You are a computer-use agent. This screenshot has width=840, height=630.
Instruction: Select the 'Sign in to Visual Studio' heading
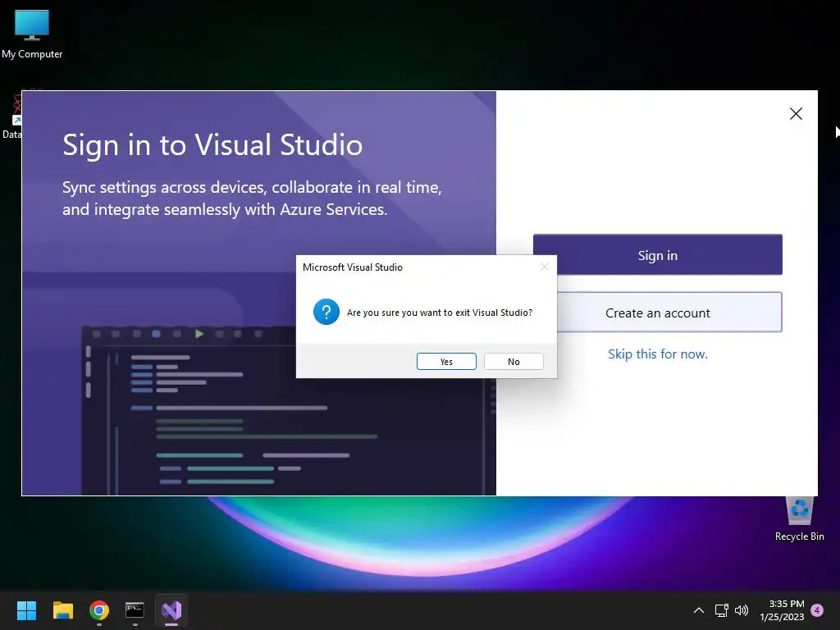212,144
